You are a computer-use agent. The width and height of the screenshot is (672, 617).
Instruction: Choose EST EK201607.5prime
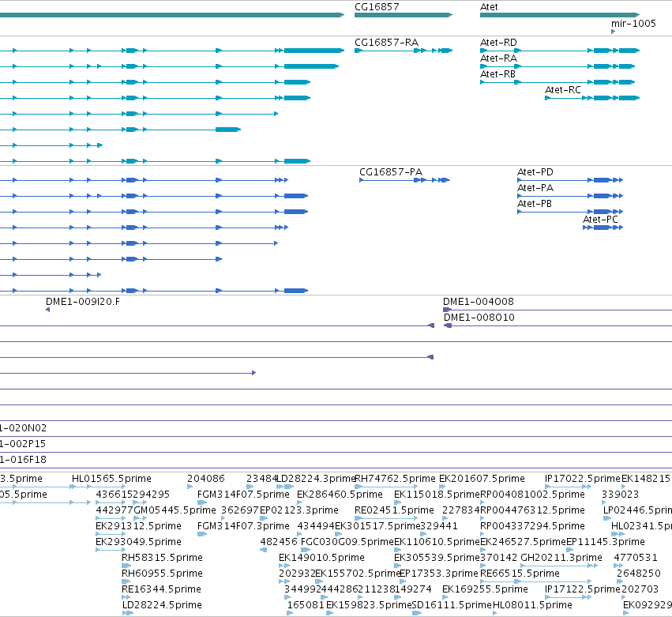(x=482, y=479)
